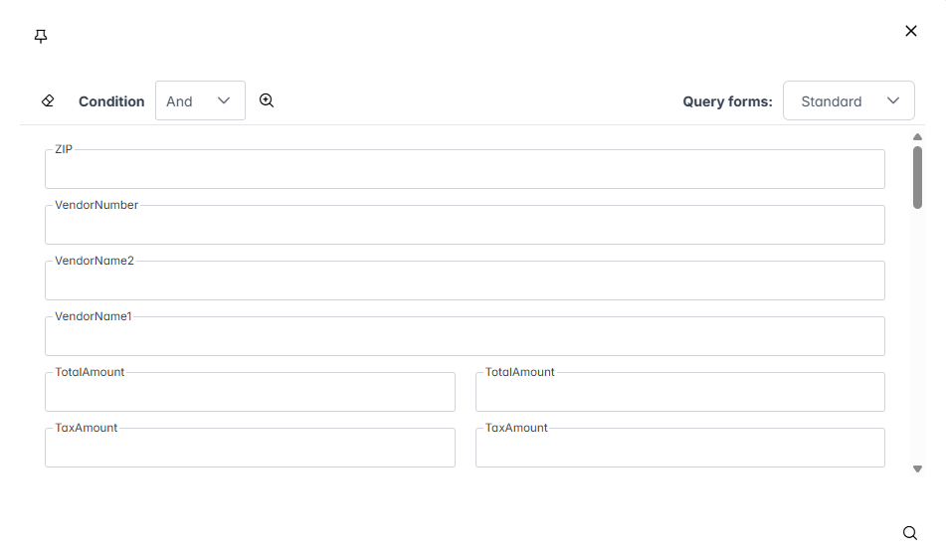The image size is (946, 560).
Task: Click the magnifier-plus icon beside Condition dropdown
Action: [267, 100]
